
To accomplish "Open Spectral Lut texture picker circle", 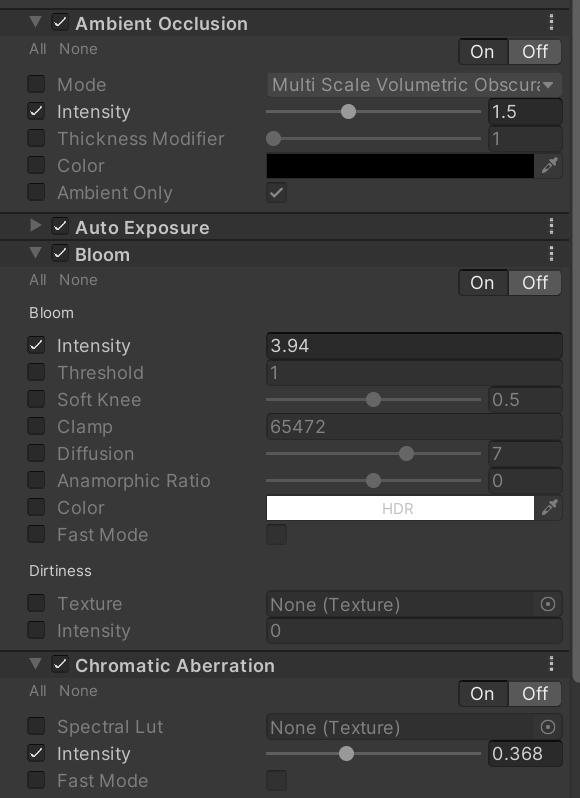I will tap(548, 727).
